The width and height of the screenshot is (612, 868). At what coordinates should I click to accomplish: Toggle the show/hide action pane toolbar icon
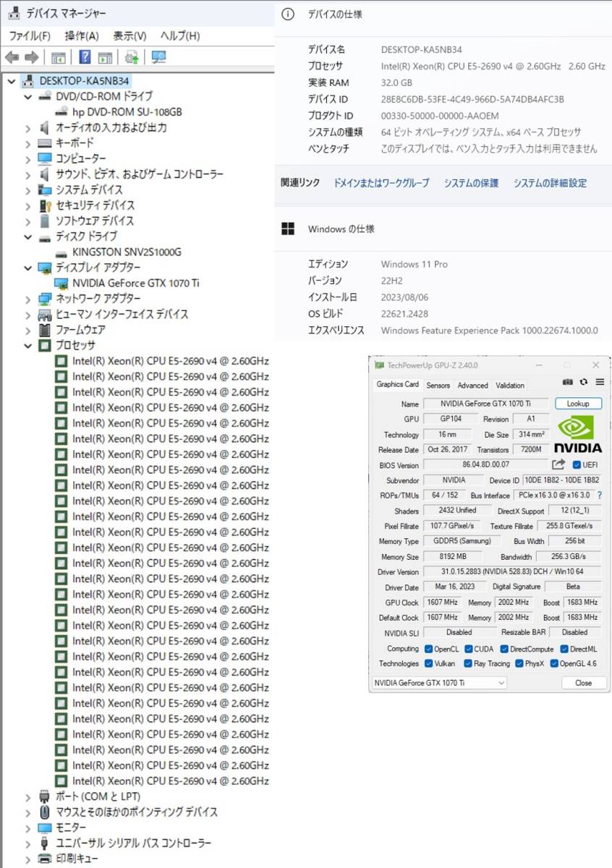pos(105,57)
